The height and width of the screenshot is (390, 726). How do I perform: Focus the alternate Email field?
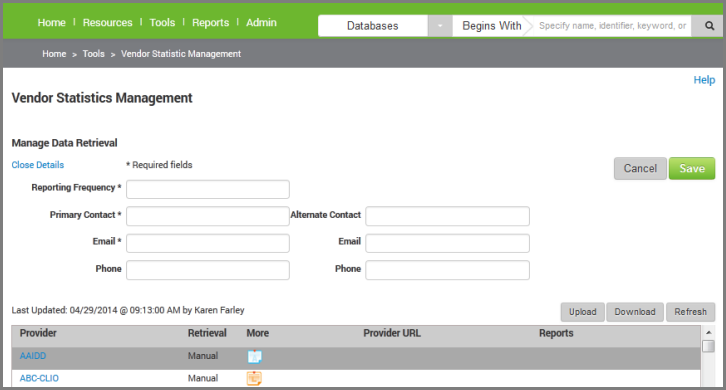click(x=447, y=243)
